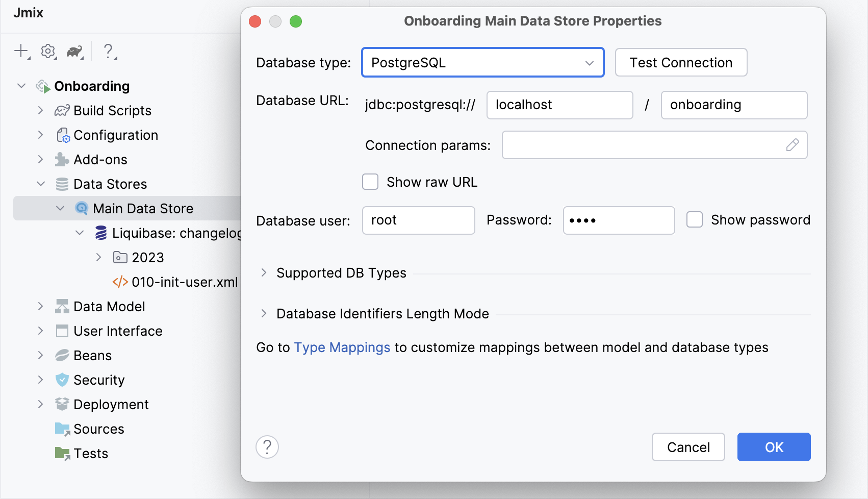Screen dimensions: 868x499
Task: Click the plus icon to add Jmix item
Action: (20, 51)
